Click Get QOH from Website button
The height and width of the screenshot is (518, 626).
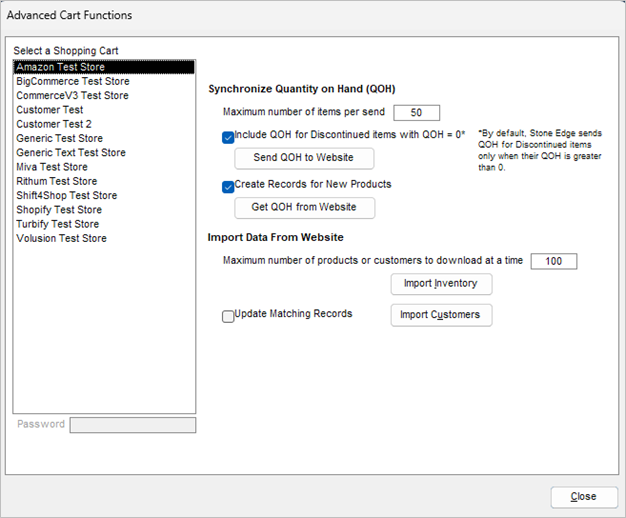(x=305, y=208)
